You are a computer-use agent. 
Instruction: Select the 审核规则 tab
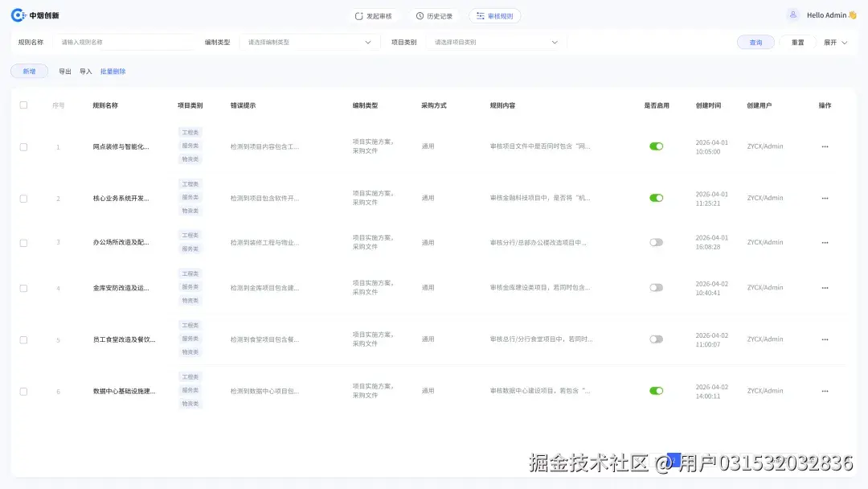click(494, 14)
